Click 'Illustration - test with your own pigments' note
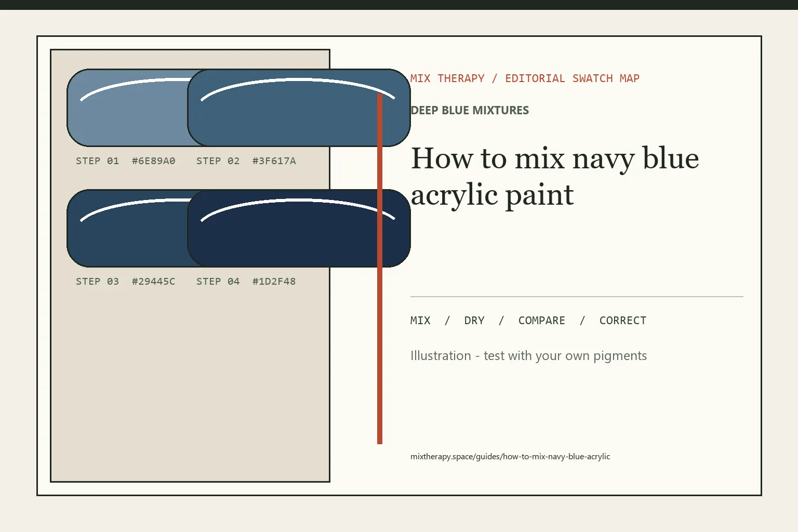798x532 pixels. (529, 356)
